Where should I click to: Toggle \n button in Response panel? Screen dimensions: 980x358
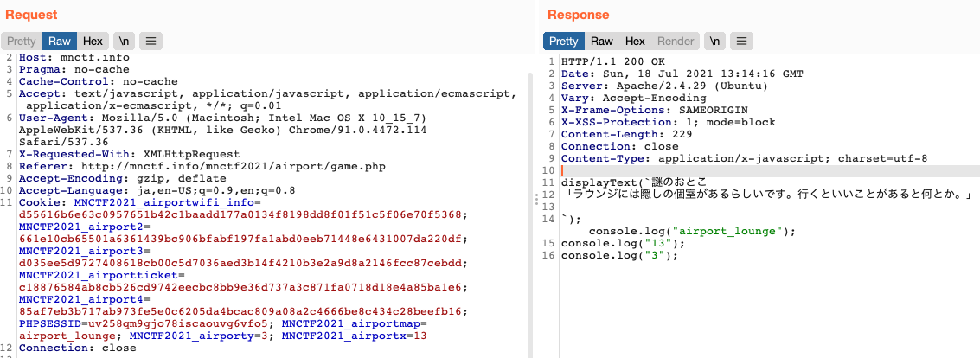tap(715, 42)
